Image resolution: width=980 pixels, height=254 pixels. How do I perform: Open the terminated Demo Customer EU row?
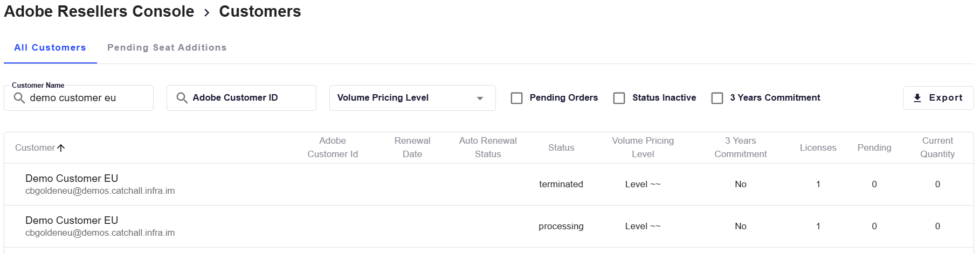pyautogui.click(x=489, y=184)
